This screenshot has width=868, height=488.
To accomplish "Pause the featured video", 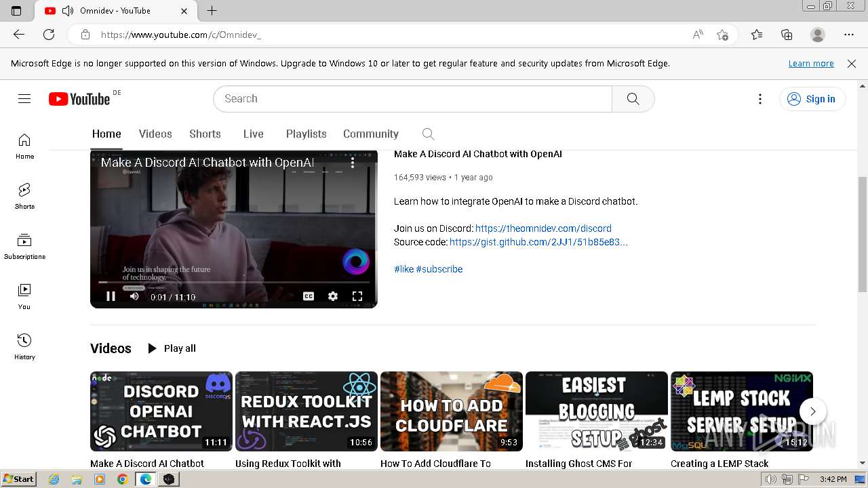I will [x=111, y=296].
